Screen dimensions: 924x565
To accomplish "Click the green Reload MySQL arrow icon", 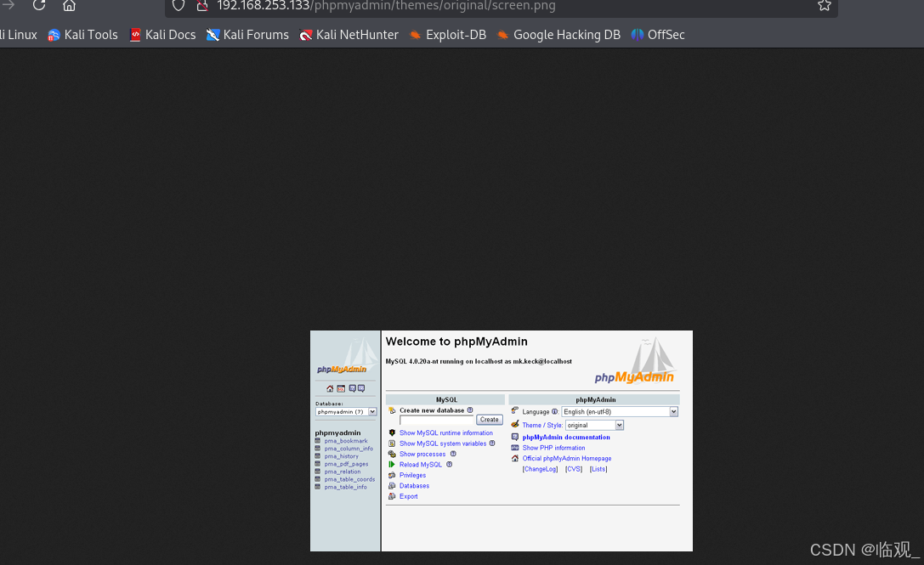I will (x=392, y=465).
